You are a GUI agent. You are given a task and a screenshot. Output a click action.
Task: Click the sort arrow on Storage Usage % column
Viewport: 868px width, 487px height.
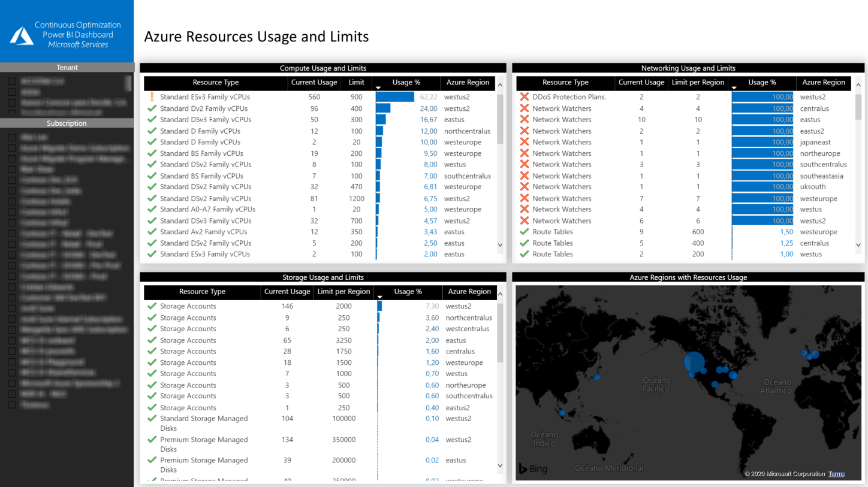click(x=379, y=297)
